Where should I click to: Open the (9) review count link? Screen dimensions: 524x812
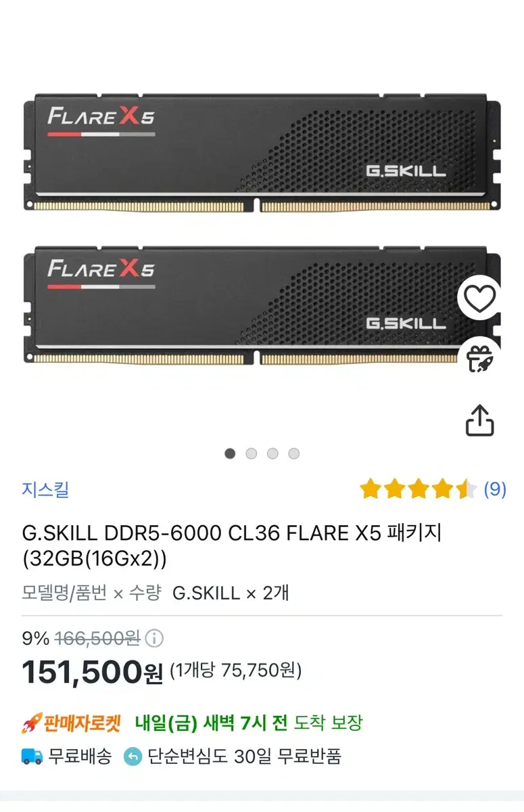[495, 489]
